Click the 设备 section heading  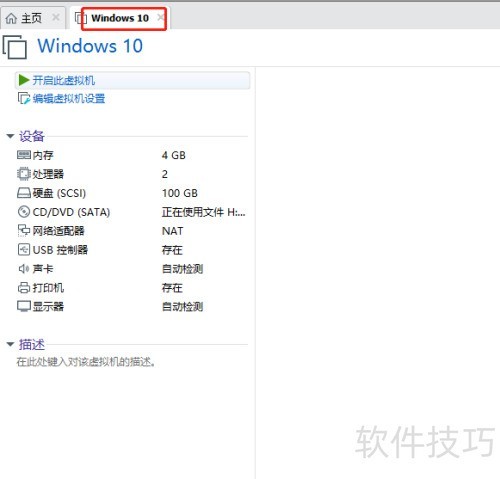click(32, 136)
